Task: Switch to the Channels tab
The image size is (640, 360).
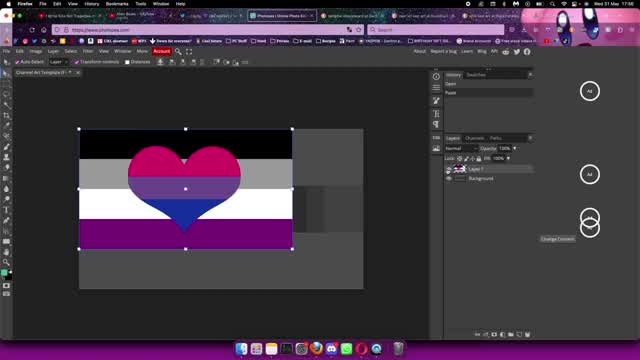Action: point(474,138)
